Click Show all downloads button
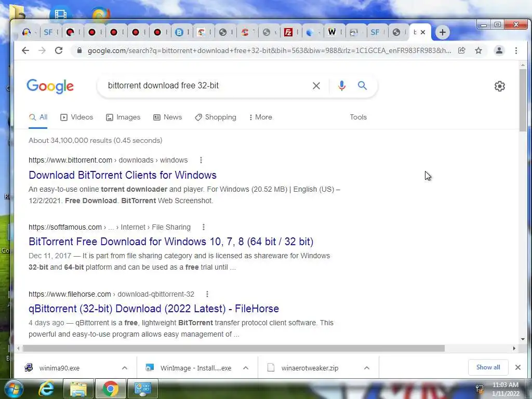The image size is (532, 399). (488, 367)
